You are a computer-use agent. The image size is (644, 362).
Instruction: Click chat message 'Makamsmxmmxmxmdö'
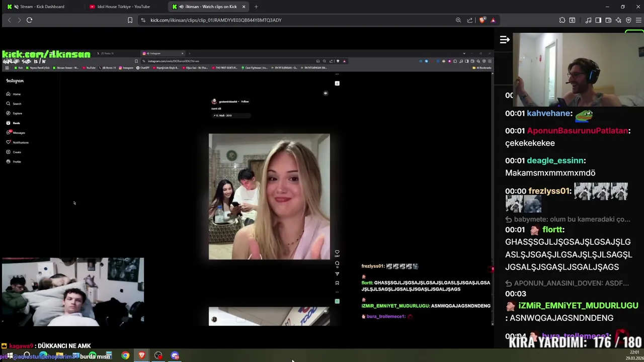pos(550,173)
